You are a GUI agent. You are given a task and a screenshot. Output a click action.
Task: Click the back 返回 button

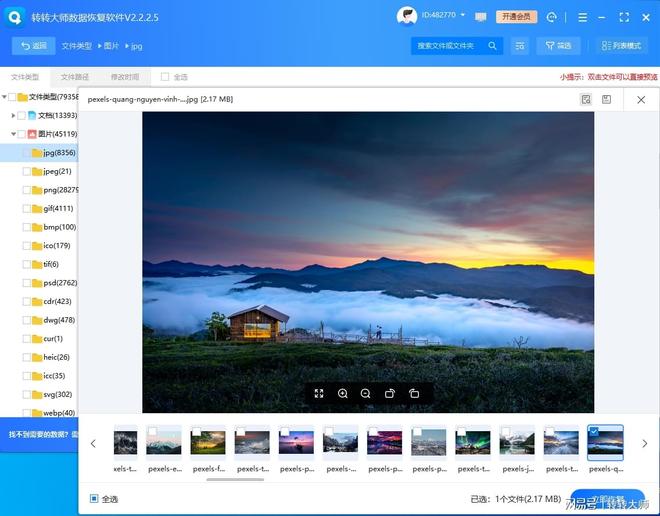(34, 45)
